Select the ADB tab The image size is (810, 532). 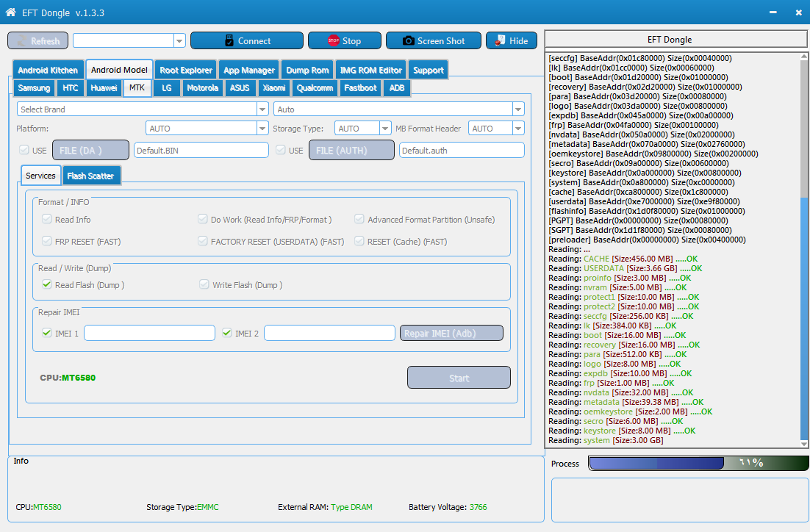coord(397,87)
